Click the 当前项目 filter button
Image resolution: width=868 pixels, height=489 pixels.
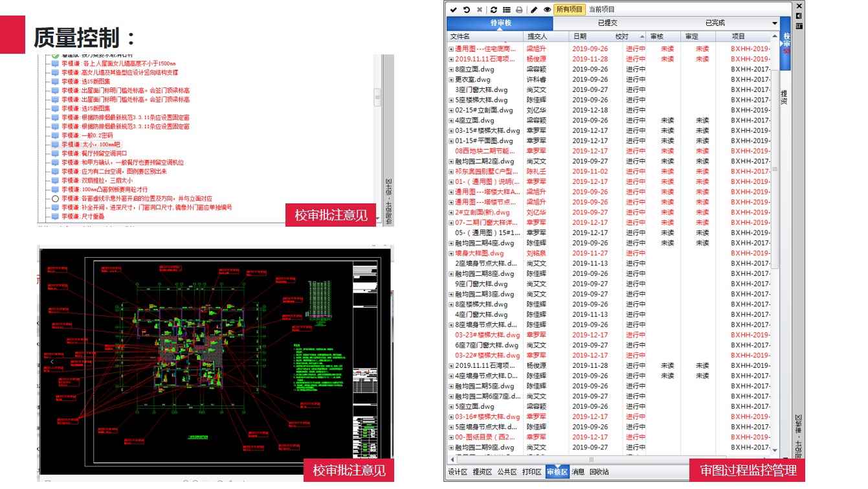click(602, 10)
